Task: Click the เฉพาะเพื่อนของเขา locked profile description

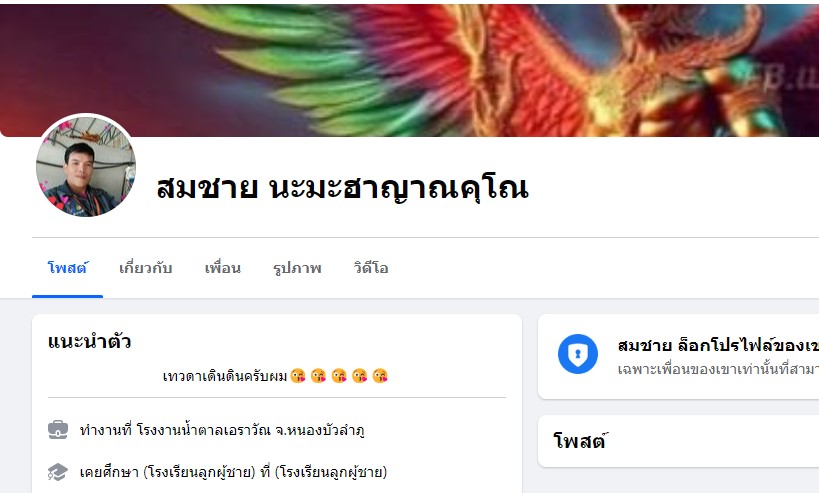Action: coord(718,369)
